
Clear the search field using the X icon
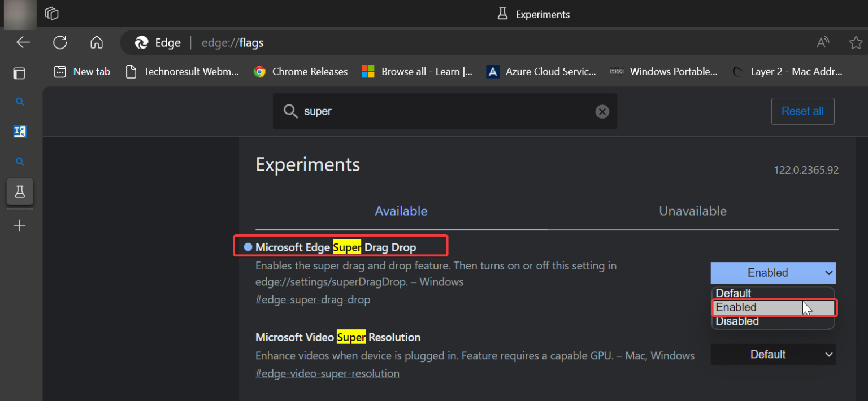(602, 111)
